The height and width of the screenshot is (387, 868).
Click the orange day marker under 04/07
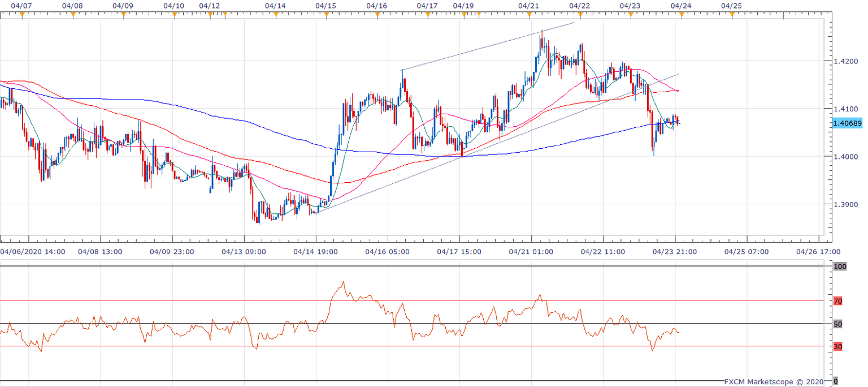[x=22, y=15]
